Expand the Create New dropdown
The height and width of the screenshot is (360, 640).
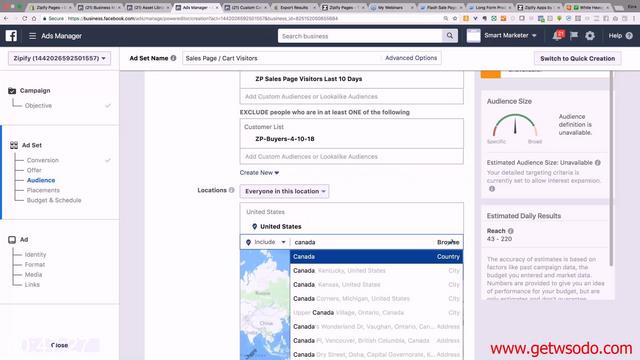click(259, 173)
